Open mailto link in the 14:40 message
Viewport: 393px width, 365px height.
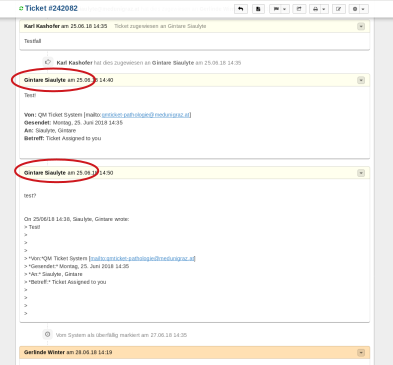pos(146,115)
